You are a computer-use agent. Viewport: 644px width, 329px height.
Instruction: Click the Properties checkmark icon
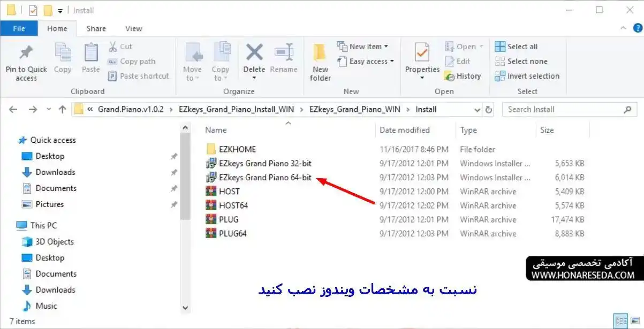tap(422, 52)
